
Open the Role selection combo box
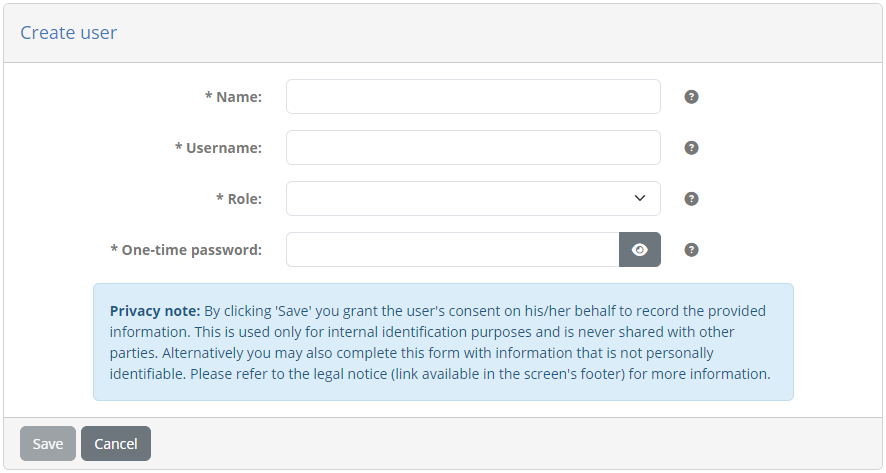point(473,198)
